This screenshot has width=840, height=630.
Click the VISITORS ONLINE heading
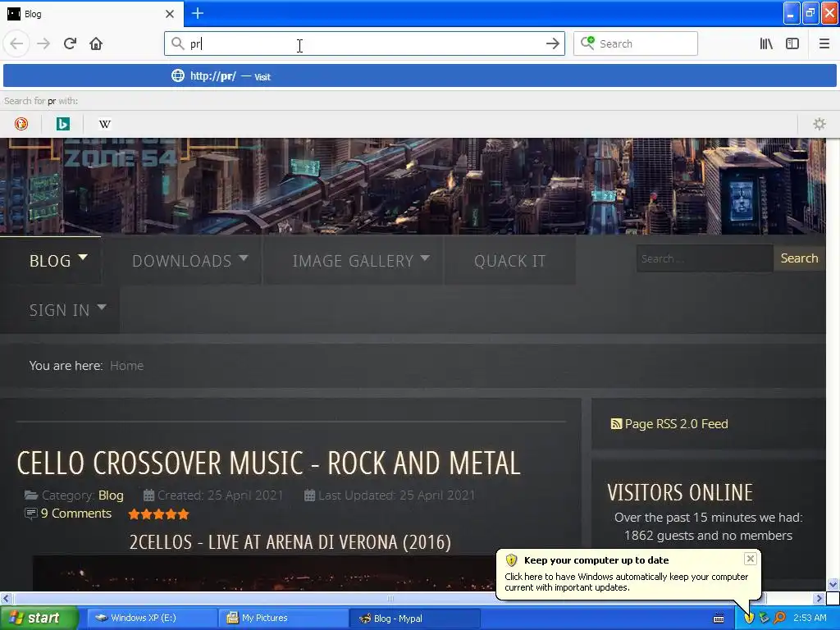pyautogui.click(x=680, y=492)
